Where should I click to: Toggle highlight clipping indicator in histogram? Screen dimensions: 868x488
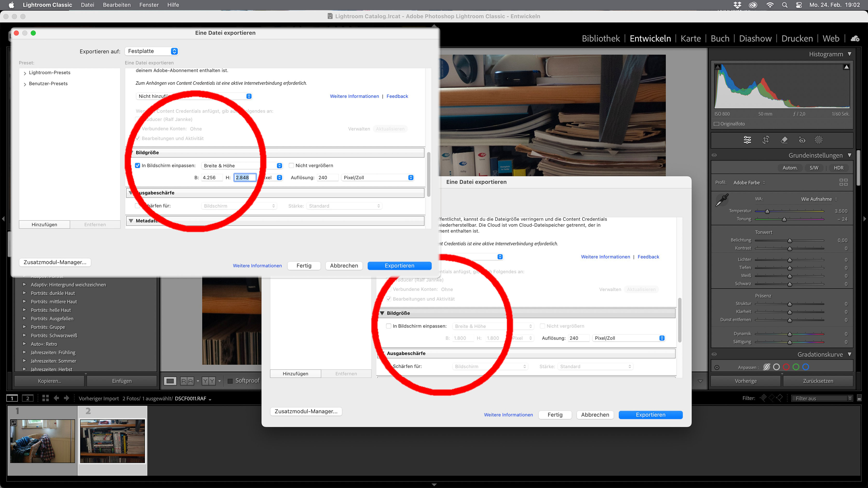847,67
